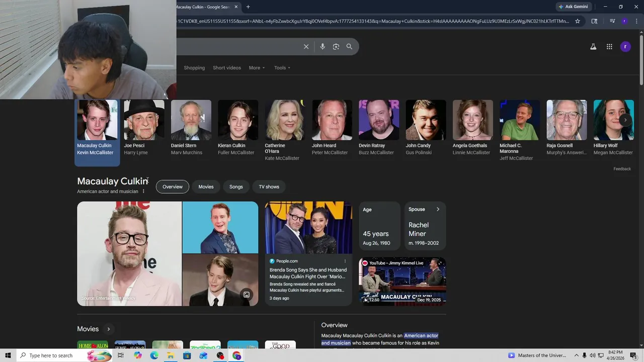The height and width of the screenshot is (362, 644).
Task: Open Windows Start menu
Action: (8, 355)
